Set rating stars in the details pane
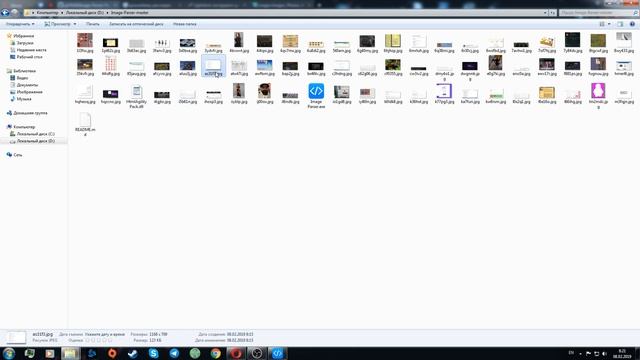The image size is (640, 360). tap(98, 340)
